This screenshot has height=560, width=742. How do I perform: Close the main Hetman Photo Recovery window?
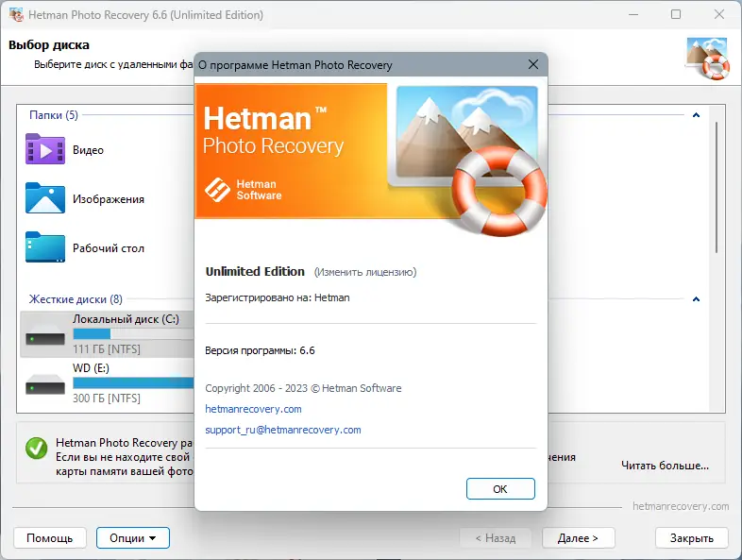[718, 15]
